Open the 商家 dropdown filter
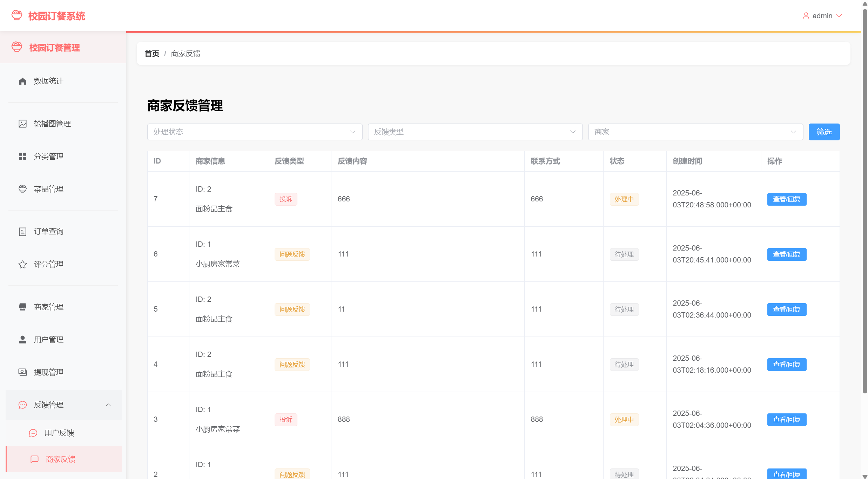Image resolution: width=868 pixels, height=479 pixels. [x=695, y=132]
